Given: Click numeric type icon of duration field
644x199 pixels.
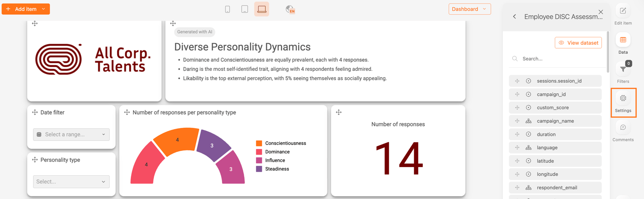Looking at the screenshot, I should pyautogui.click(x=528, y=135).
